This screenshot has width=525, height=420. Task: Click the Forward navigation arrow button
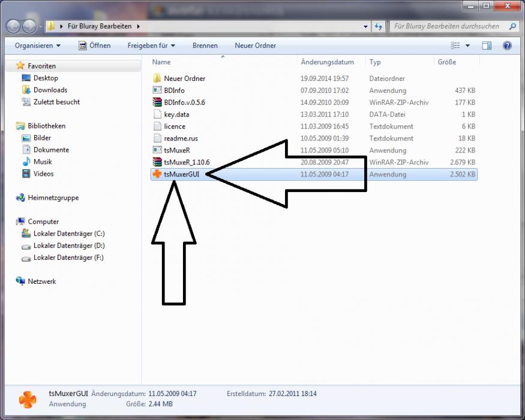[x=29, y=26]
